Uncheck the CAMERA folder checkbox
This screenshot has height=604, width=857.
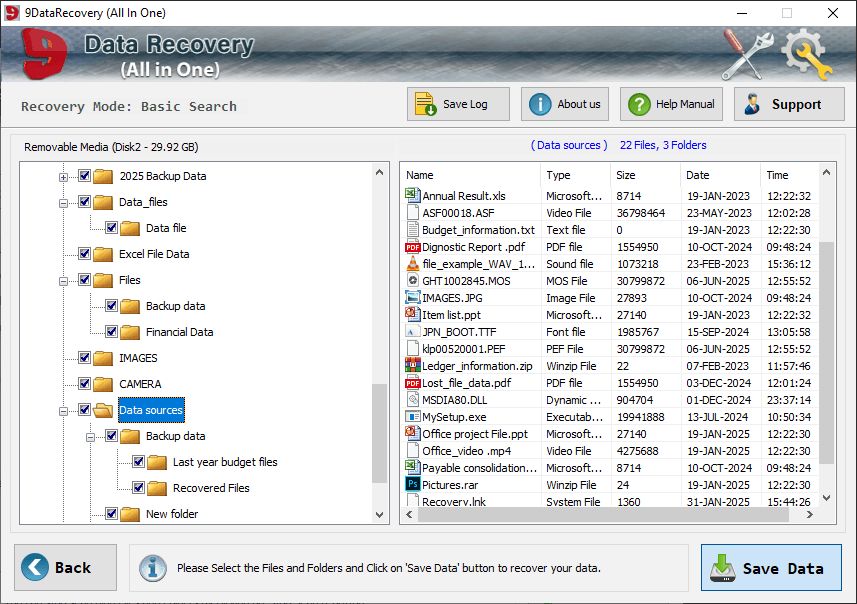pos(84,384)
